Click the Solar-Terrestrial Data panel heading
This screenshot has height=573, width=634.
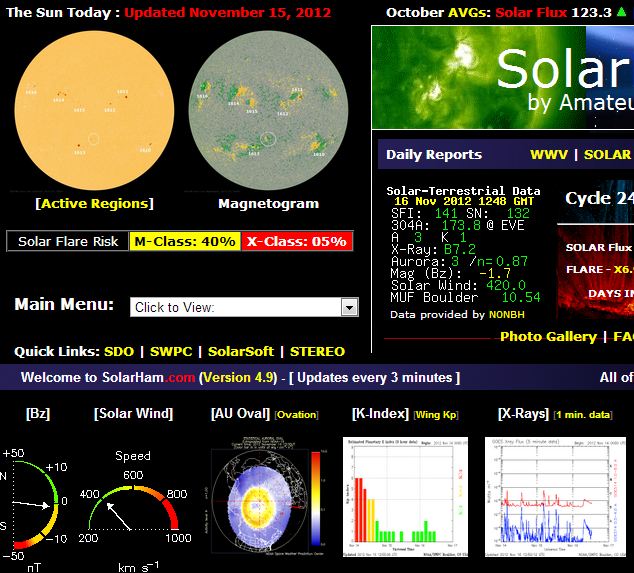click(463, 191)
